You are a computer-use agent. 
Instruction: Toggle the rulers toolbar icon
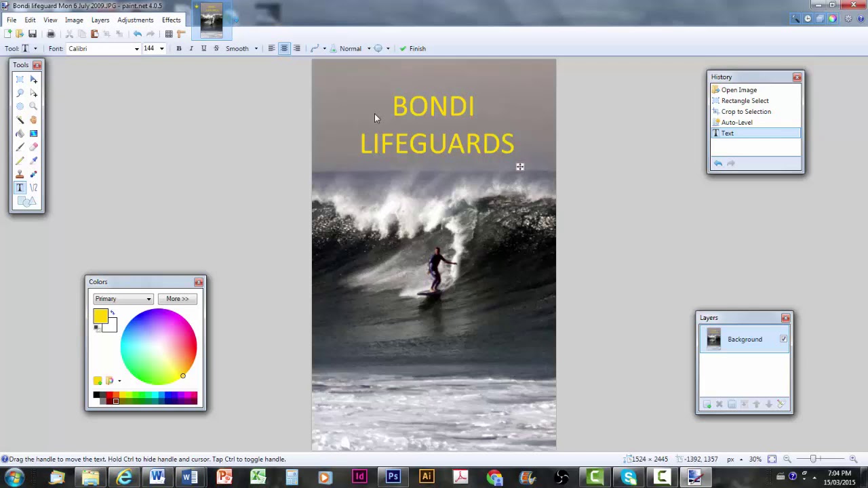[181, 34]
